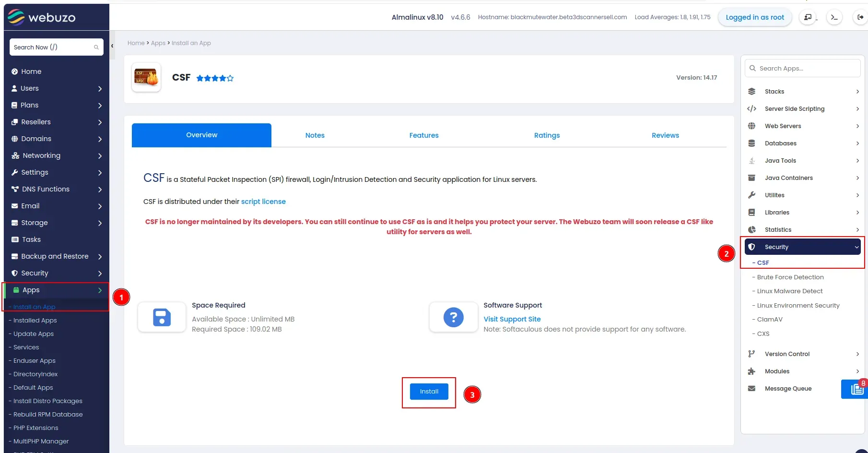Viewport: 868px width, 453px height.
Task: Click the Stacks category icon
Action: point(752,91)
